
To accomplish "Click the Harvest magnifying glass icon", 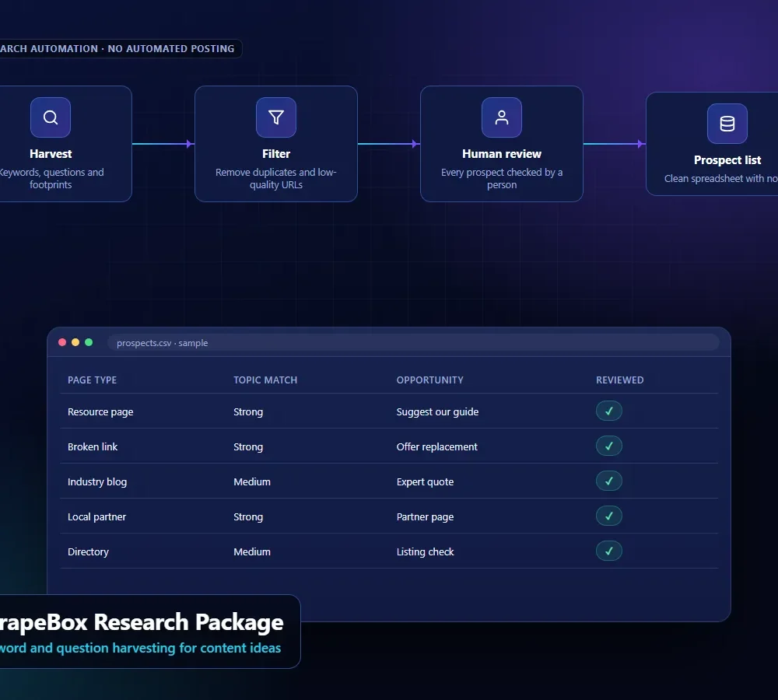I will click(x=51, y=117).
